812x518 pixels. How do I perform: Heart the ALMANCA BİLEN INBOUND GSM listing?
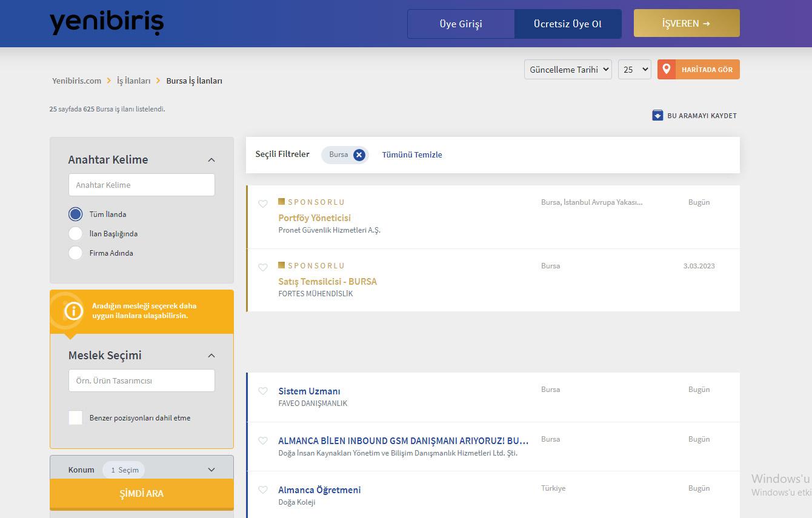263,441
